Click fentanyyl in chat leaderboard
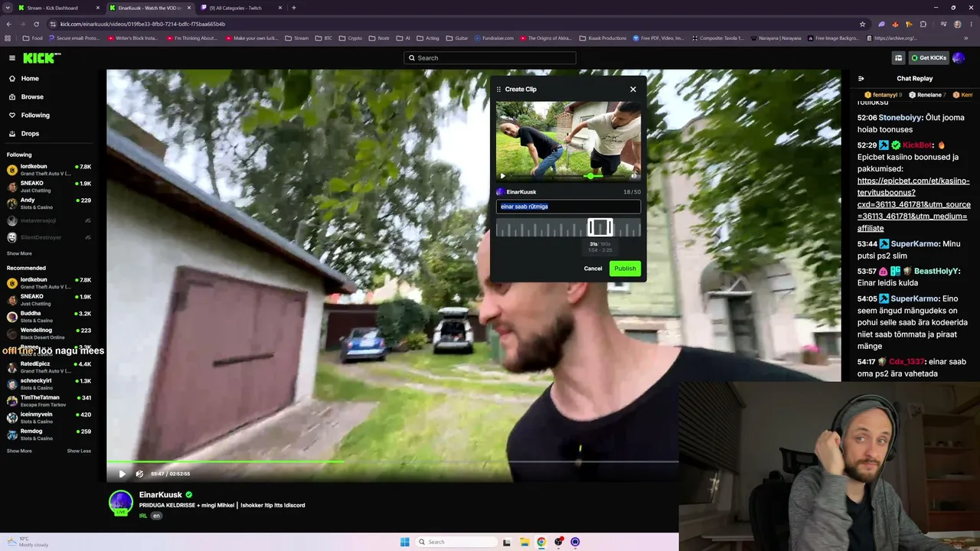Screen dimensions: 980x551 (883, 95)
